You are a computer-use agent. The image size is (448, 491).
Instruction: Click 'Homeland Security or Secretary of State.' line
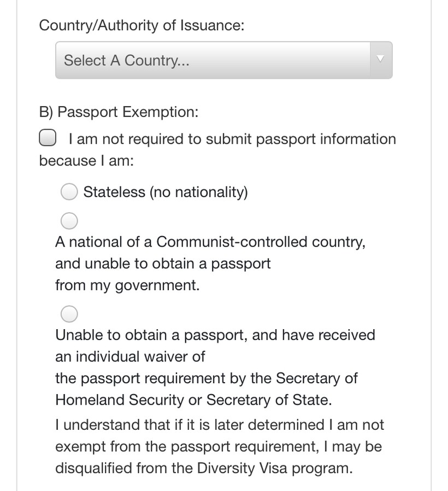[193, 400]
